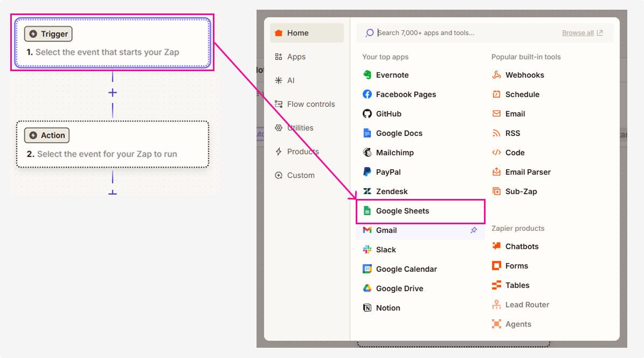Click the Webhooks icon
This screenshot has height=358, width=644.
click(x=496, y=75)
